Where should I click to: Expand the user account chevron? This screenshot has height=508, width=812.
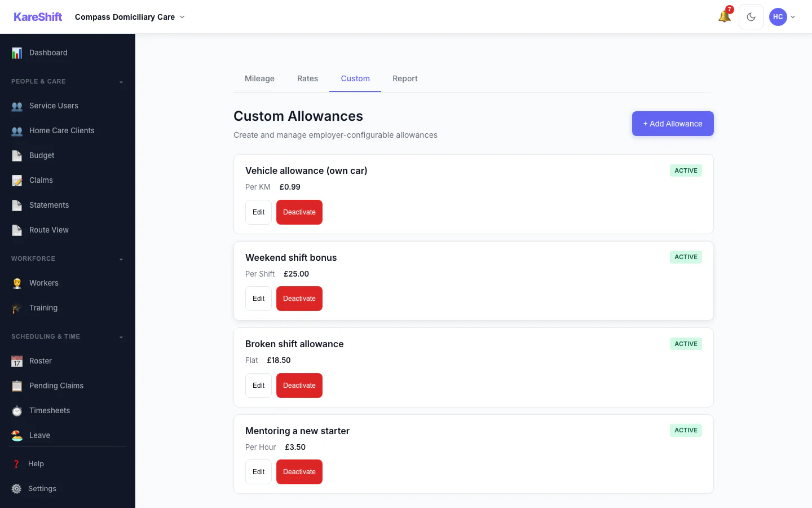(x=793, y=17)
